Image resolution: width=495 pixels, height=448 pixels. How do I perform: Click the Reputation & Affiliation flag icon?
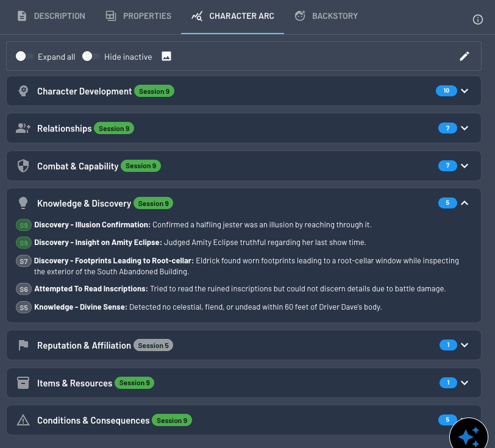tap(23, 344)
